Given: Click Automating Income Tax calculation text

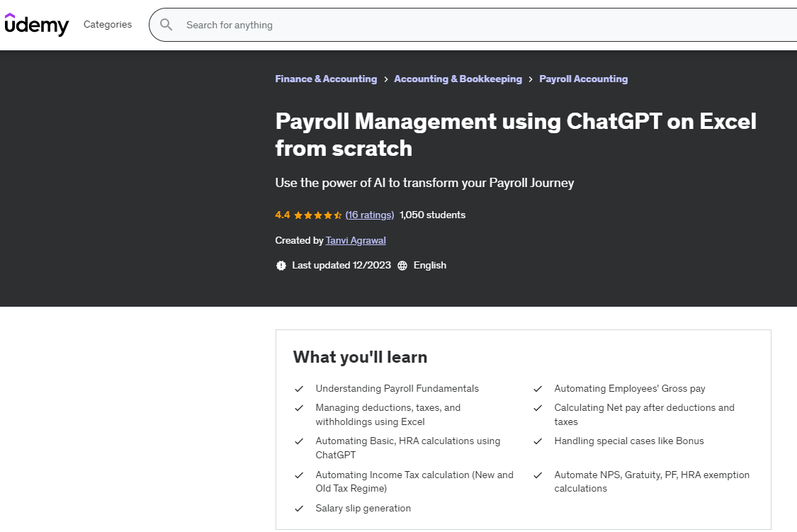Looking at the screenshot, I should [414, 482].
